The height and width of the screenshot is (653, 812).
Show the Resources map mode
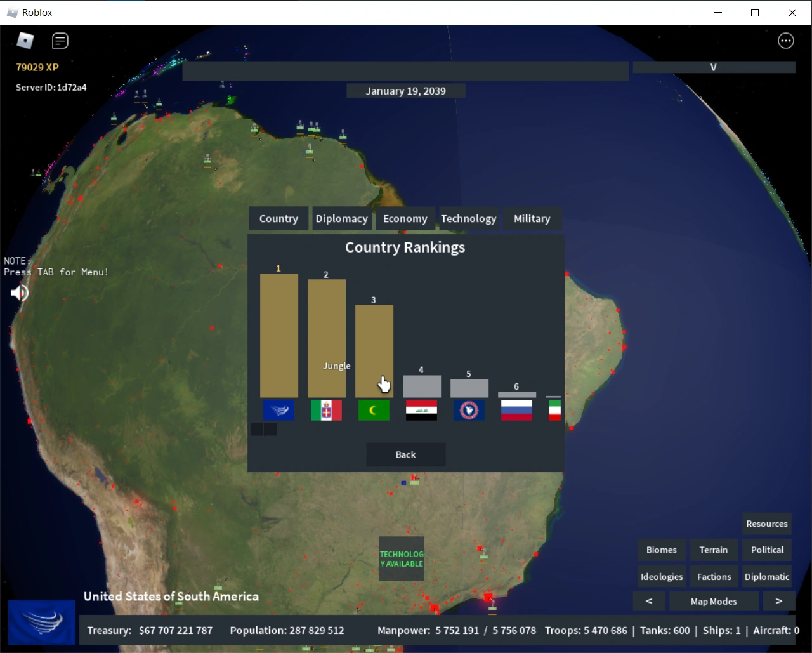[767, 524]
